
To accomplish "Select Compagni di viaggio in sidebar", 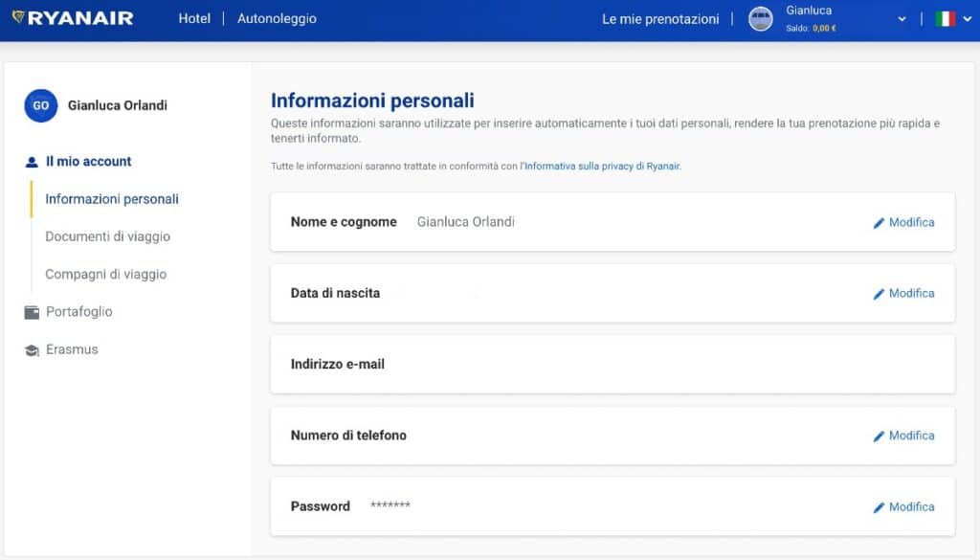I will pyautogui.click(x=105, y=274).
